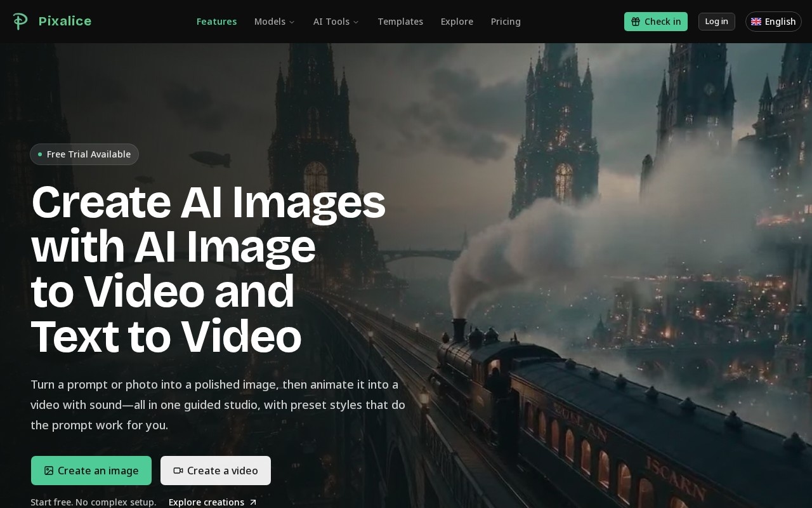Open the English language selector
Image resolution: width=812 pixels, height=508 pixels.
[773, 22]
